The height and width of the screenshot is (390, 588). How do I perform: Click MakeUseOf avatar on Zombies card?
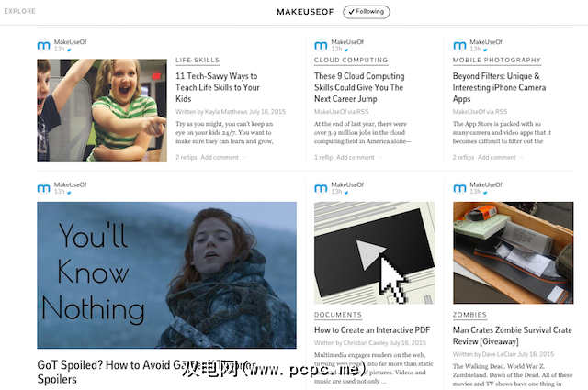tap(459, 188)
